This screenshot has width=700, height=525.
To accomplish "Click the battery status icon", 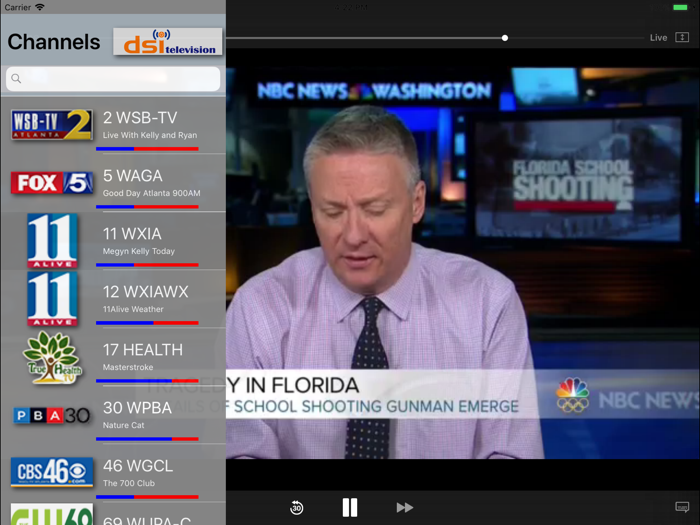I will click(680, 7).
